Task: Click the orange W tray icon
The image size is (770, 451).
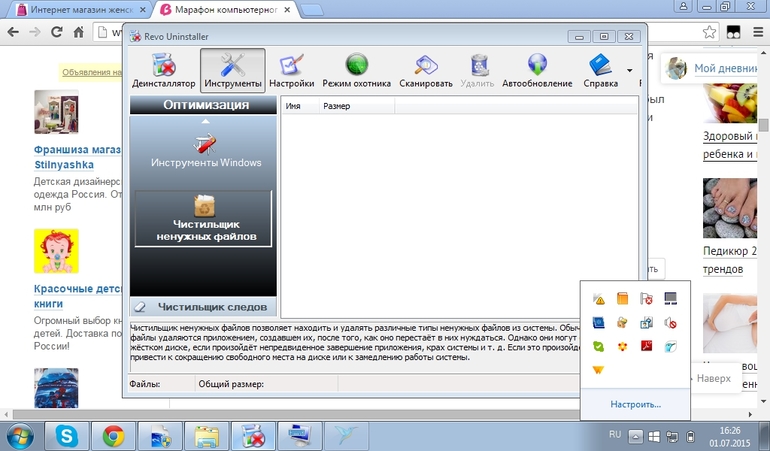Action: pos(599,370)
